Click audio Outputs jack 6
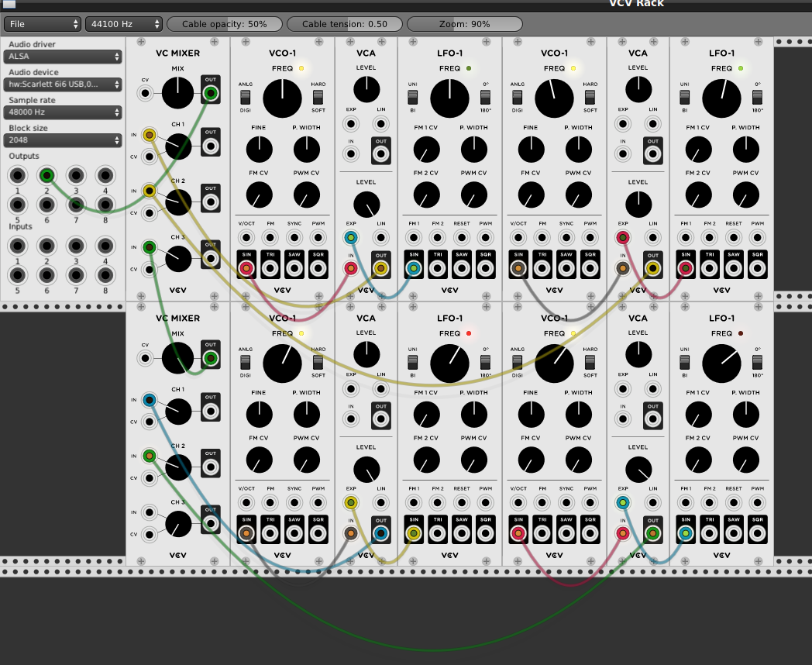This screenshot has width=812, height=665. [46, 205]
